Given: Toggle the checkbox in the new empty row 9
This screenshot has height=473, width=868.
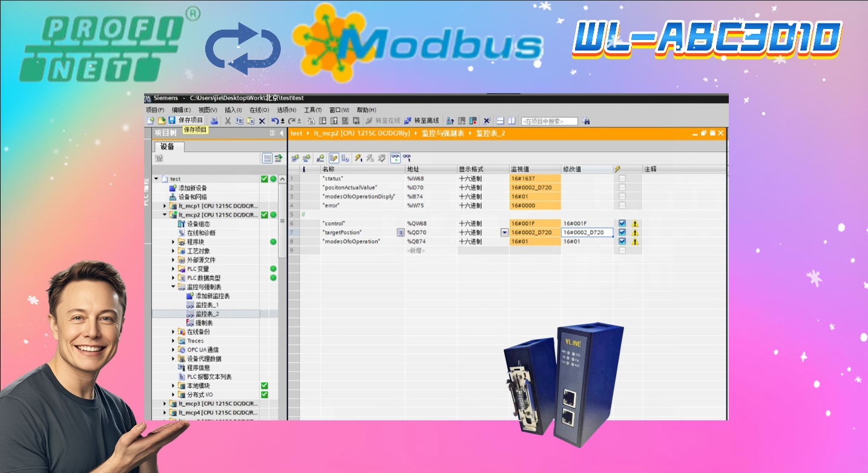Looking at the screenshot, I should [x=622, y=250].
